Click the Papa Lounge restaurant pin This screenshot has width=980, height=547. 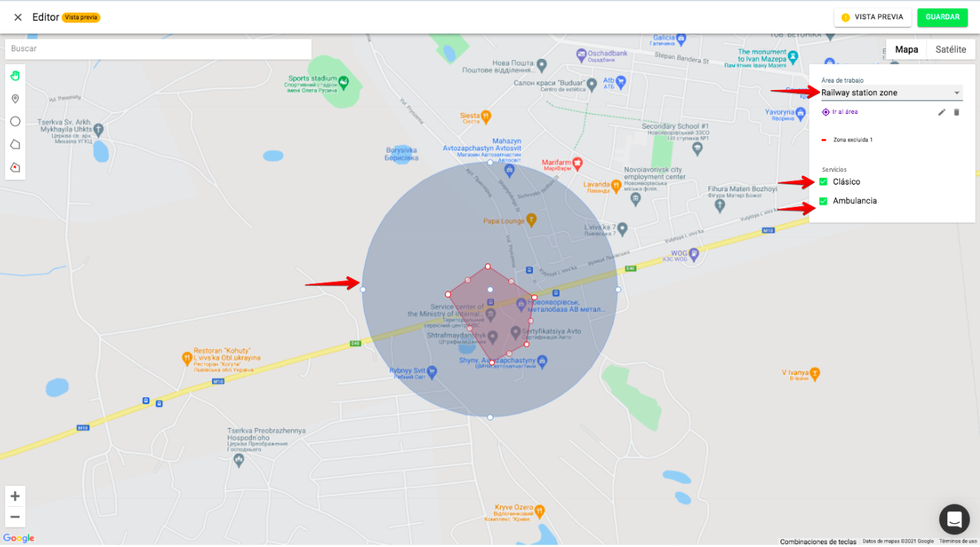[531, 220]
